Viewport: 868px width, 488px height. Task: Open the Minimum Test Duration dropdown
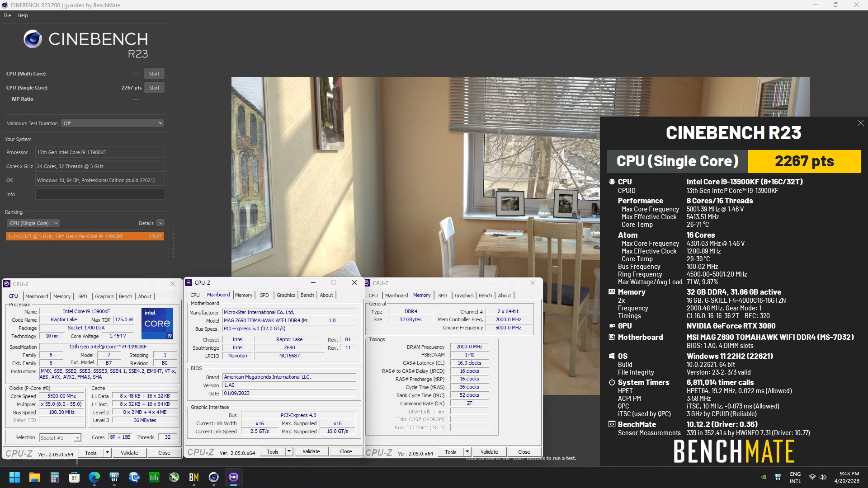tap(112, 123)
